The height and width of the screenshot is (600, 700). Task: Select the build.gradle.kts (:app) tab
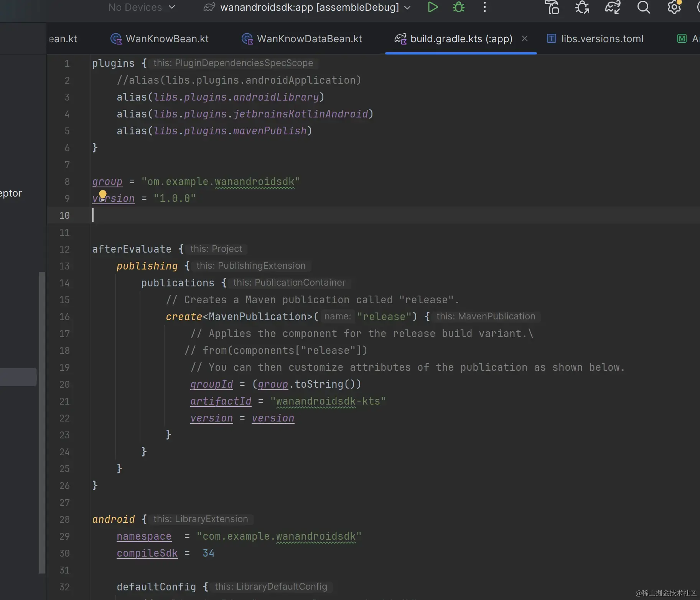pos(461,39)
